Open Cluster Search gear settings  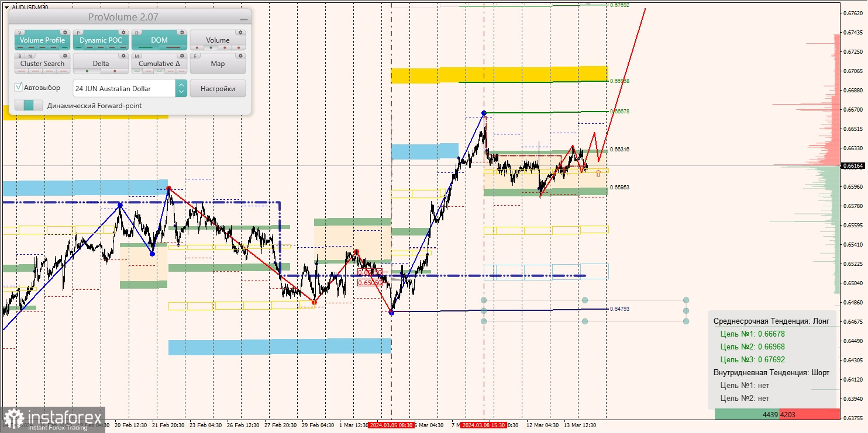click(65, 56)
